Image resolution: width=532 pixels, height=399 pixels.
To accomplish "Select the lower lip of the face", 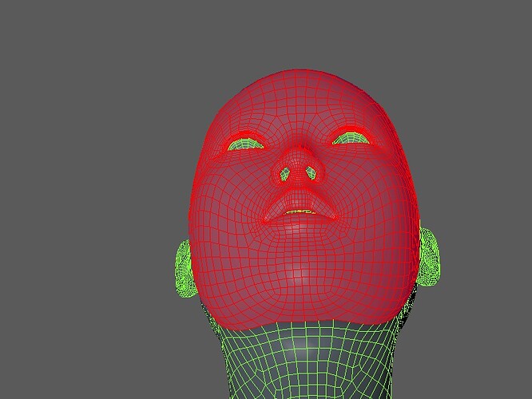I will click(x=299, y=222).
